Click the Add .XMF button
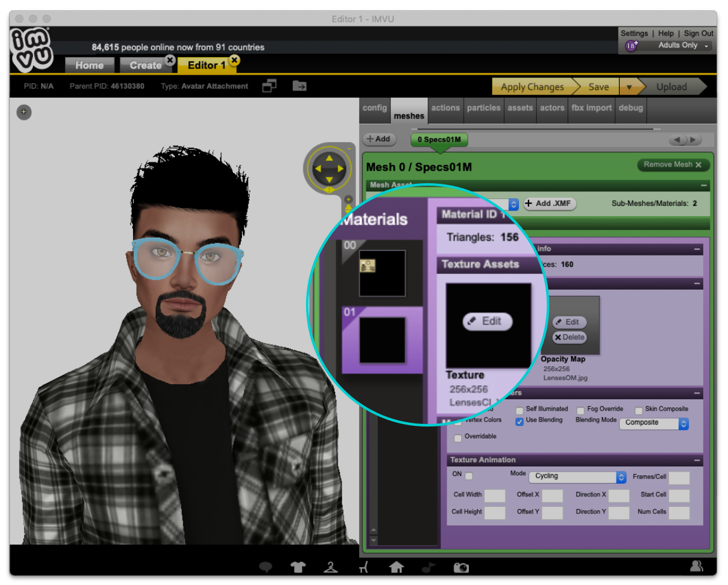Image resolution: width=728 pixels, height=585 pixels. click(x=550, y=204)
